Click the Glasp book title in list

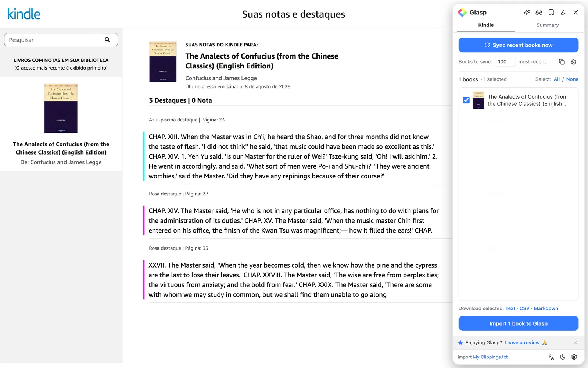coord(527,100)
